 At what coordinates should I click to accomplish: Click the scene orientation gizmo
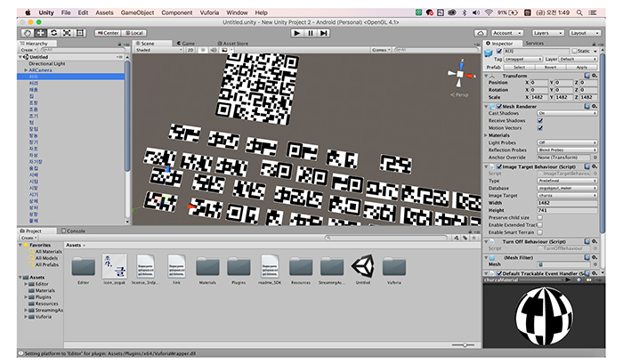click(460, 74)
